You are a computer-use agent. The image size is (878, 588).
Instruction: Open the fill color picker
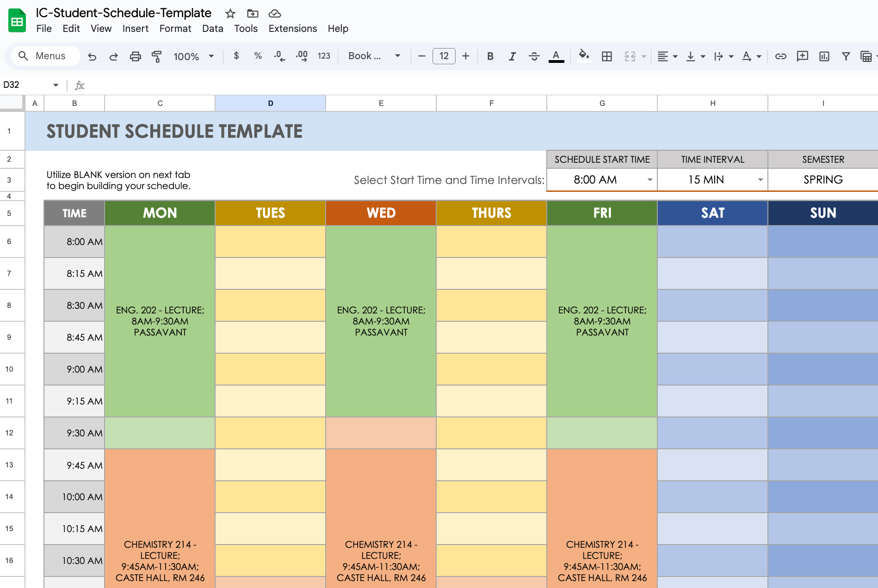[x=584, y=56]
